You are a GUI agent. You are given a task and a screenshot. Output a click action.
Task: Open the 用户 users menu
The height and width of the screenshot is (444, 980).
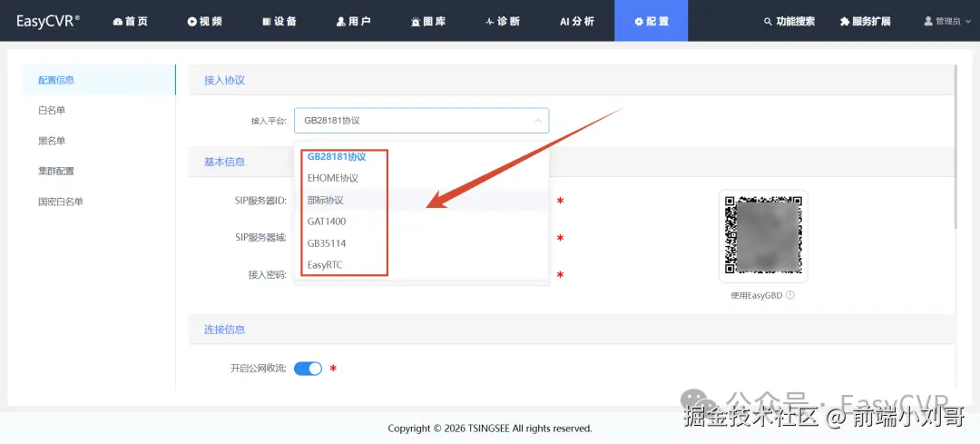[353, 21]
